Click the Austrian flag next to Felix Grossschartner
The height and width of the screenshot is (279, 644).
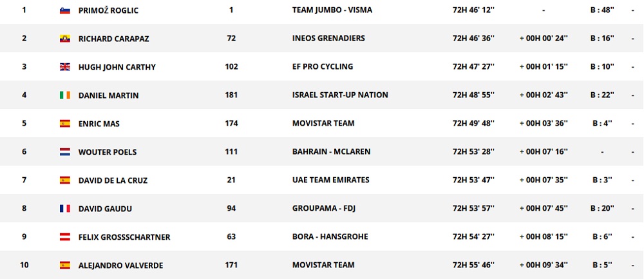(x=64, y=237)
